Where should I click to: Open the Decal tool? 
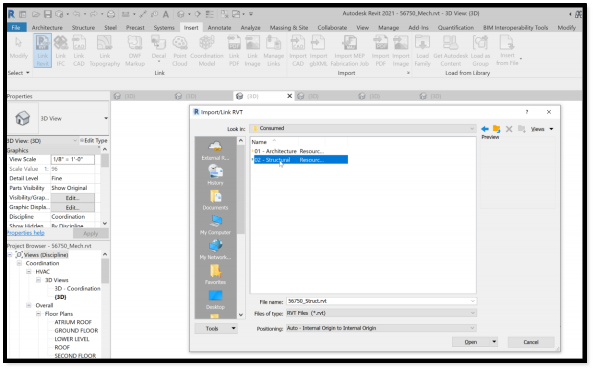pos(159,49)
